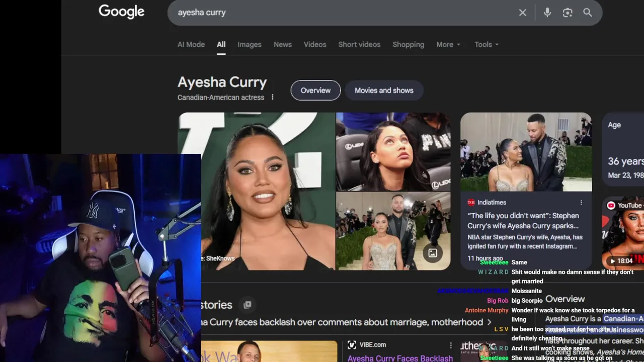This screenshot has height=362, width=644.
Task: Click the Google logo
Action: click(121, 12)
